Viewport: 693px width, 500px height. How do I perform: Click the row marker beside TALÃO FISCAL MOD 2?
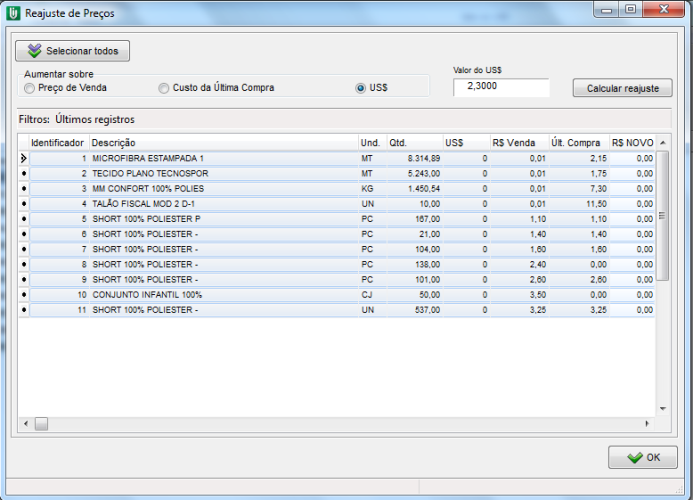coord(23,204)
